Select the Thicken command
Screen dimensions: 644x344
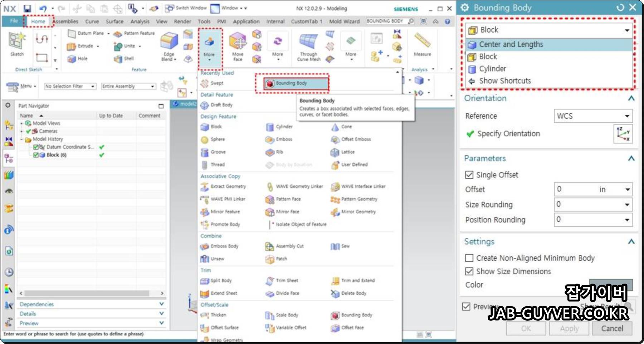click(x=213, y=315)
